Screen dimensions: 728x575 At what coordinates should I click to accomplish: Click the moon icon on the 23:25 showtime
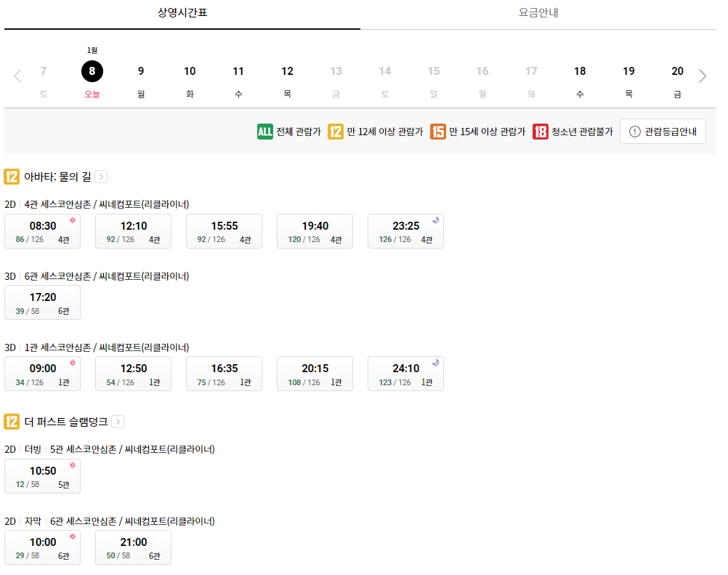[x=436, y=219]
